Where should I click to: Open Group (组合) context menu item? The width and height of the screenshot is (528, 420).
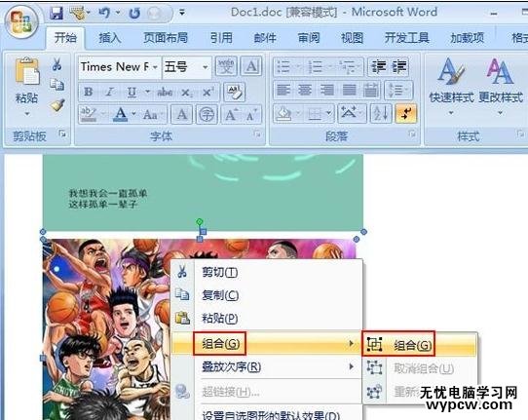(x=268, y=343)
